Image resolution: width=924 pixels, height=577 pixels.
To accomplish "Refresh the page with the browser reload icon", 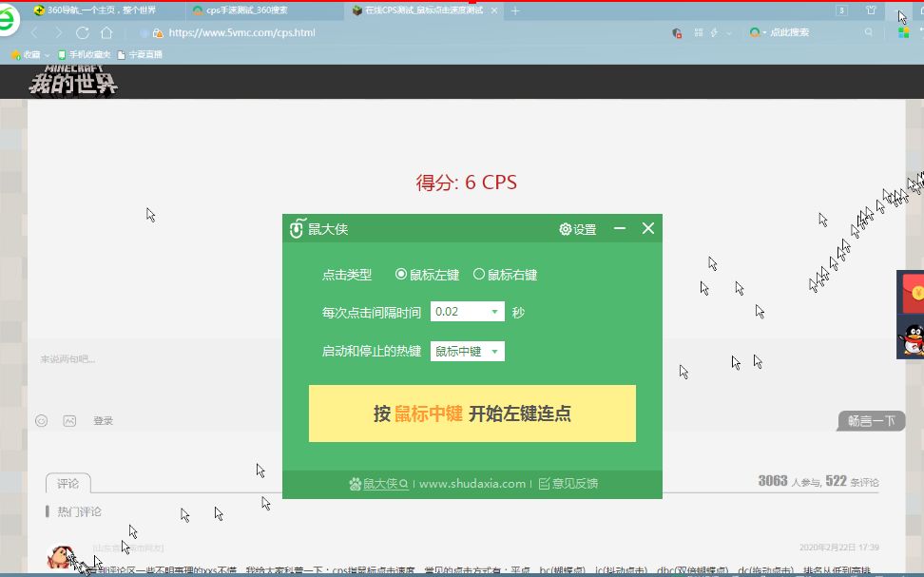I will 84,31.
